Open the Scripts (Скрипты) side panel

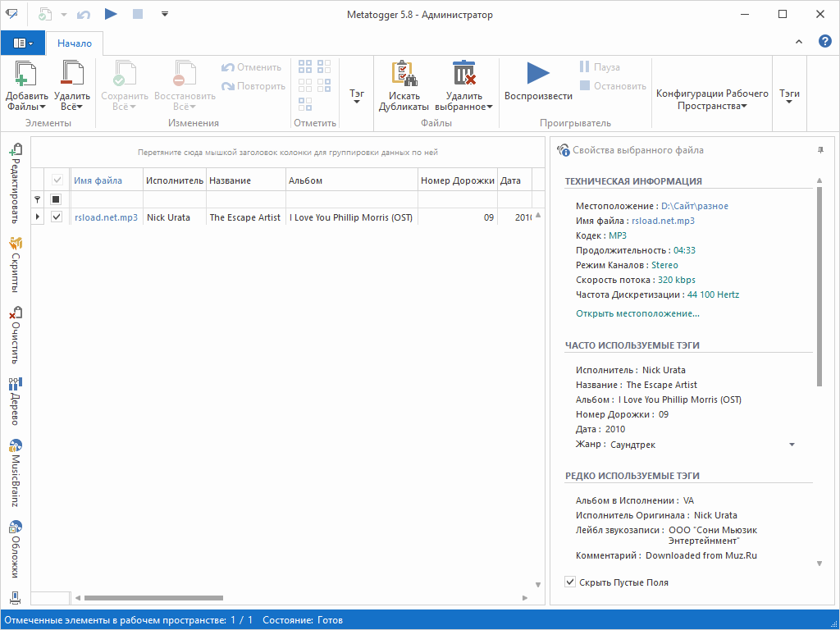tap(16, 262)
